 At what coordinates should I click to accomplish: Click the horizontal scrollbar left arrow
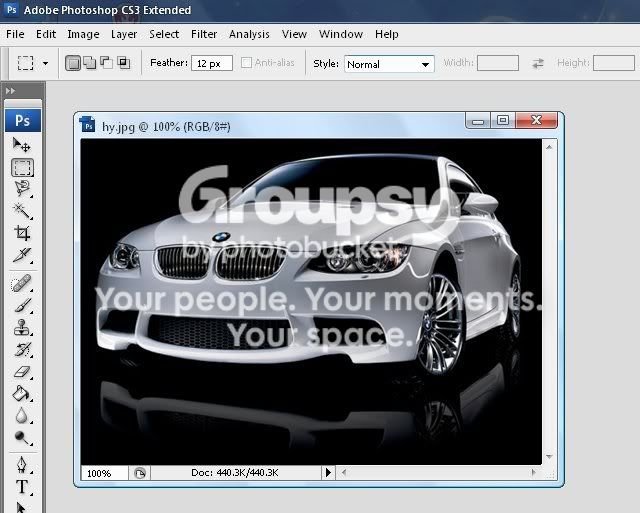[344, 473]
